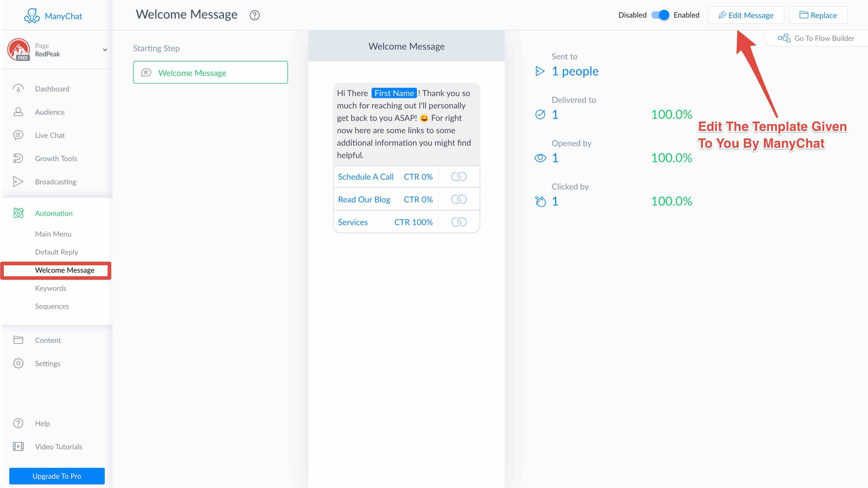Go to Growth Tools

[56, 159]
